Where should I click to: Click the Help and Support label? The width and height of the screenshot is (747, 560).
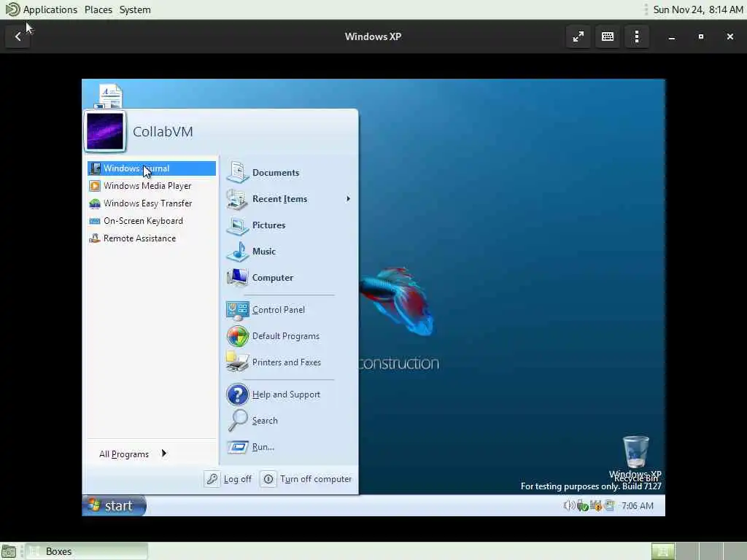(286, 394)
